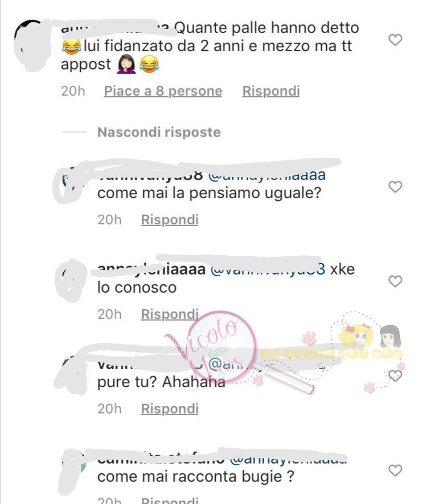This screenshot has height=504, width=427.
Task: Like the "pure tu? Ahahaha" reply
Action: 395,375
